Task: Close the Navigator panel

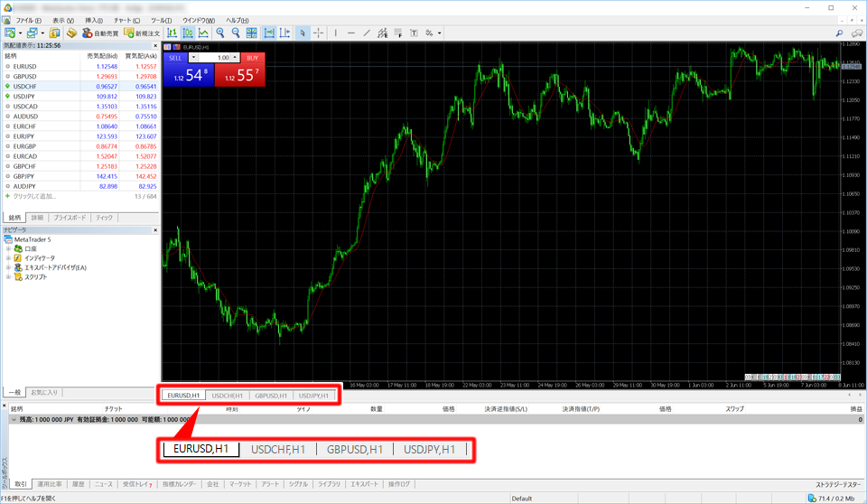Action: [155, 229]
